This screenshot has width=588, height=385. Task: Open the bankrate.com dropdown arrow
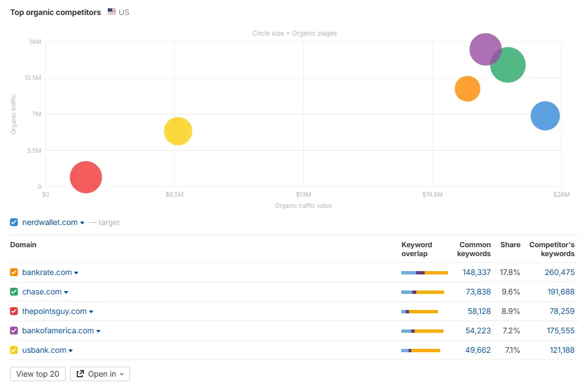(x=76, y=273)
